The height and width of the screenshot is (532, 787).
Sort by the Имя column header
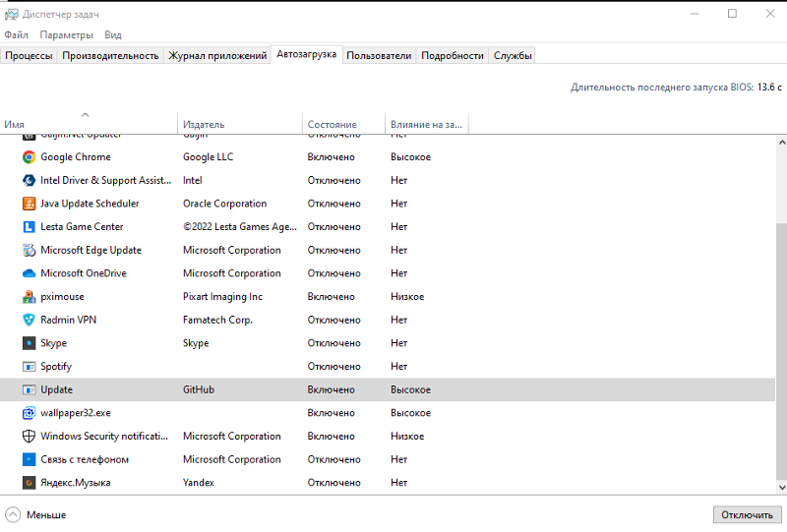click(89, 125)
